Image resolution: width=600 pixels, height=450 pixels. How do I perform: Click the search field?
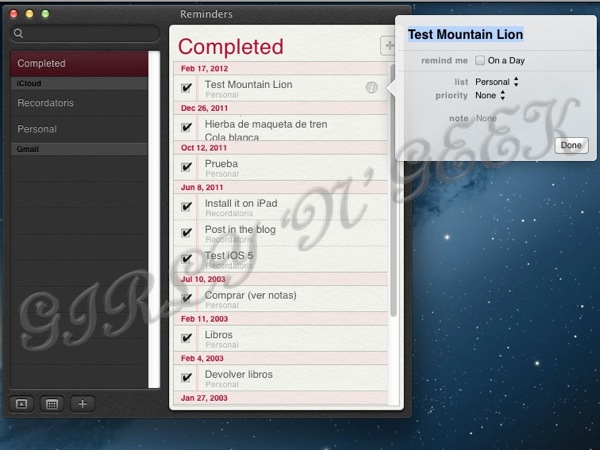click(x=85, y=34)
